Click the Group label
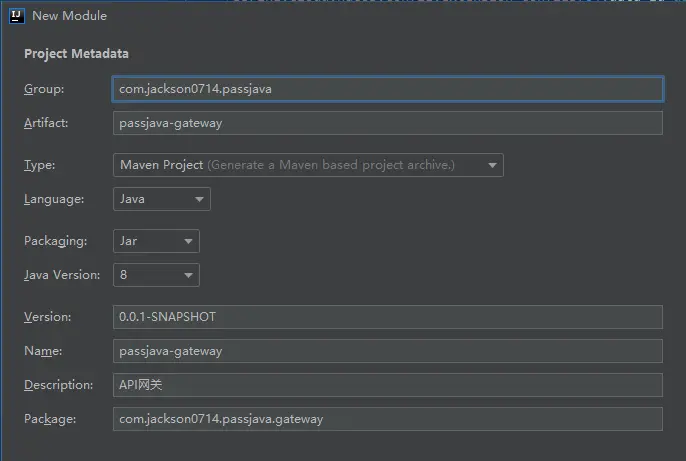This screenshot has height=461, width=686. pyautogui.click(x=44, y=89)
